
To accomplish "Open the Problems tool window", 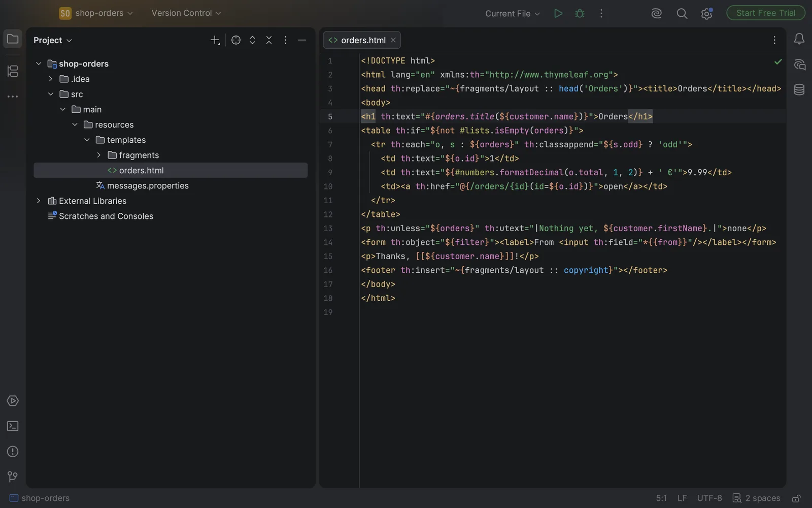I will pos(13,452).
